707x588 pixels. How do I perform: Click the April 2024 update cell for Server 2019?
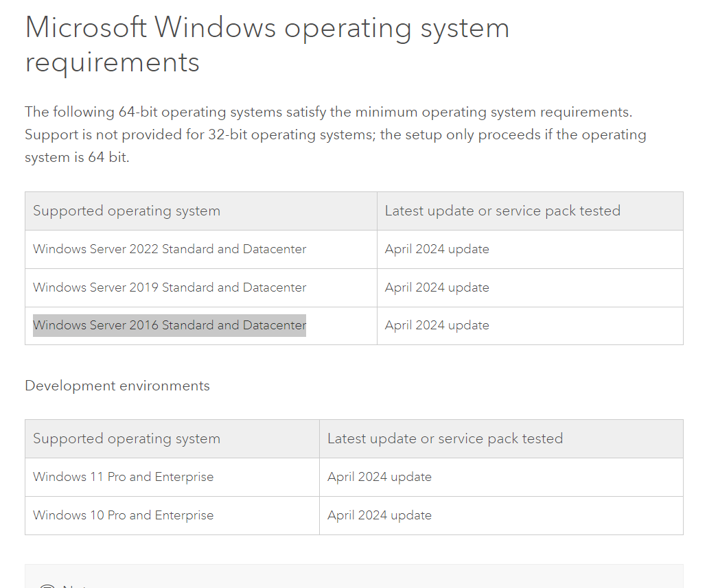tap(437, 287)
